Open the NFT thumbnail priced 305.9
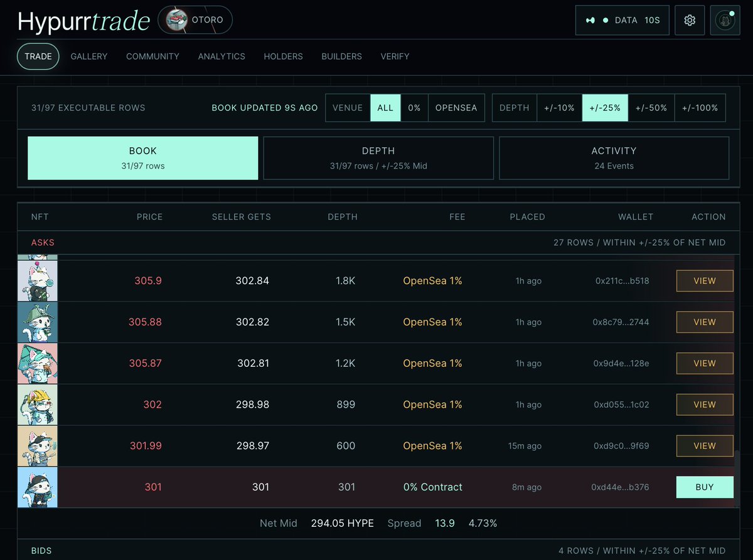Image resolution: width=753 pixels, height=560 pixels. pyautogui.click(x=38, y=281)
